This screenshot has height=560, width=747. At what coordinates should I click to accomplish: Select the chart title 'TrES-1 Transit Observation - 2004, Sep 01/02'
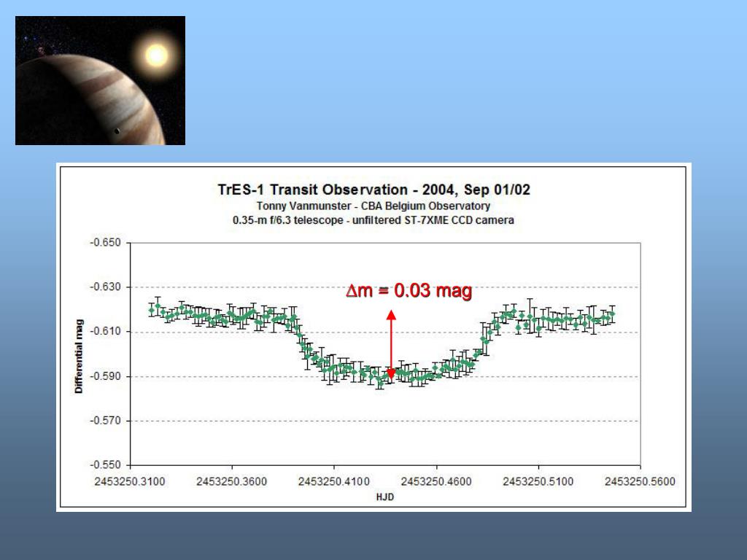coord(373,190)
